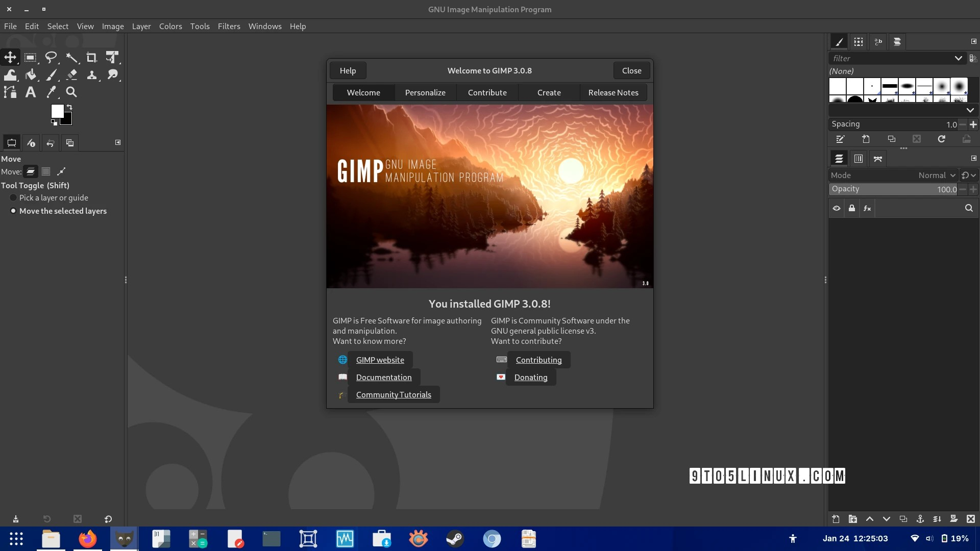Select the Text tool
The width and height of the screenshot is (980, 551).
click(x=30, y=92)
